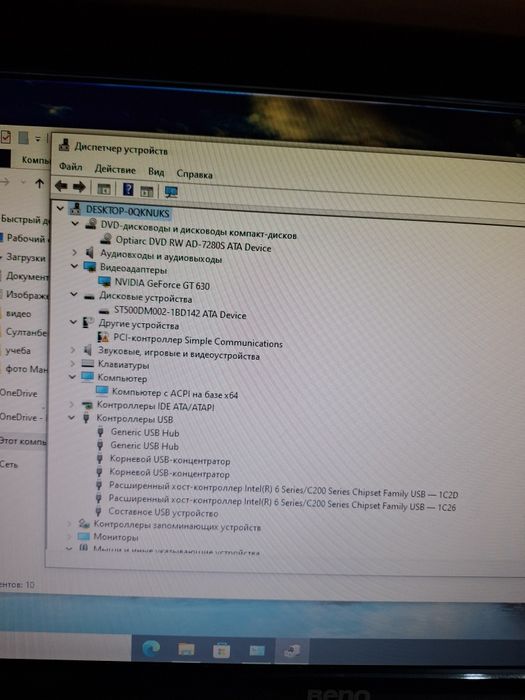Expand the Клавиатуры category

[72, 364]
